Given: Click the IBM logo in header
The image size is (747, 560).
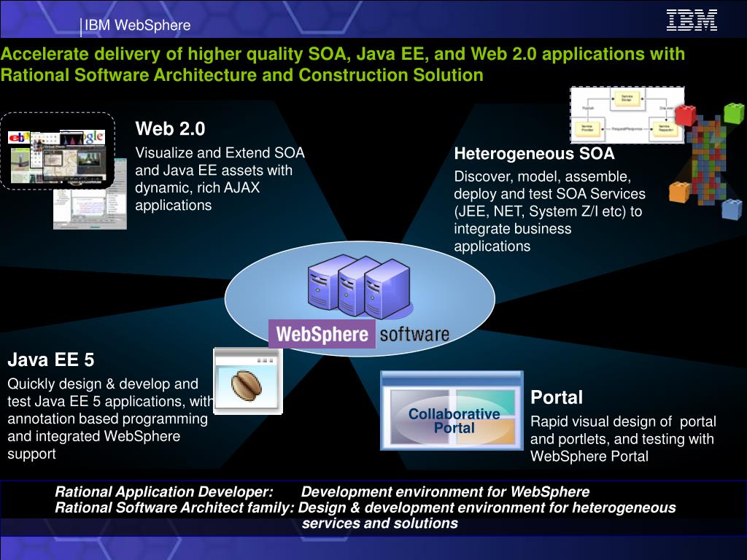Looking at the screenshot, I should [692, 20].
